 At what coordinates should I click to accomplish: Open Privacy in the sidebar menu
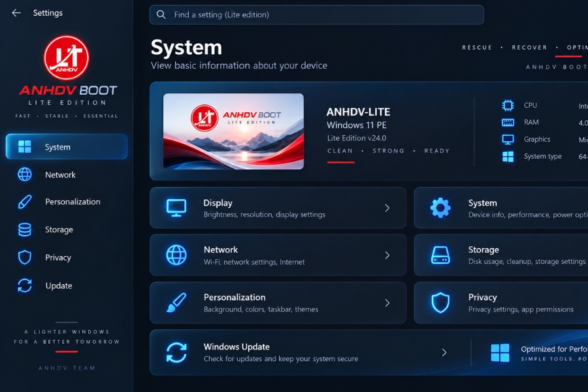[67, 257]
